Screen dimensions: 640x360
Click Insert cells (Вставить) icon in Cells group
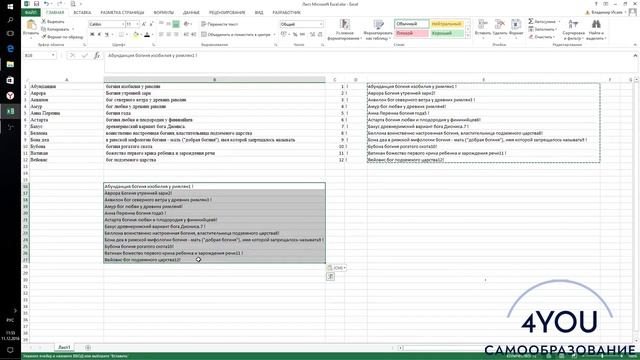point(483,24)
